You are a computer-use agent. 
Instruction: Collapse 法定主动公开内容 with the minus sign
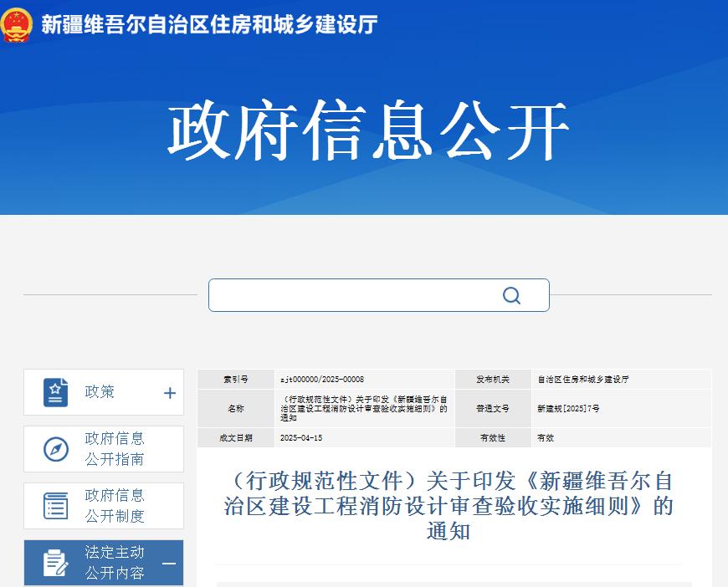pyautogui.click(x=169, y=564)
